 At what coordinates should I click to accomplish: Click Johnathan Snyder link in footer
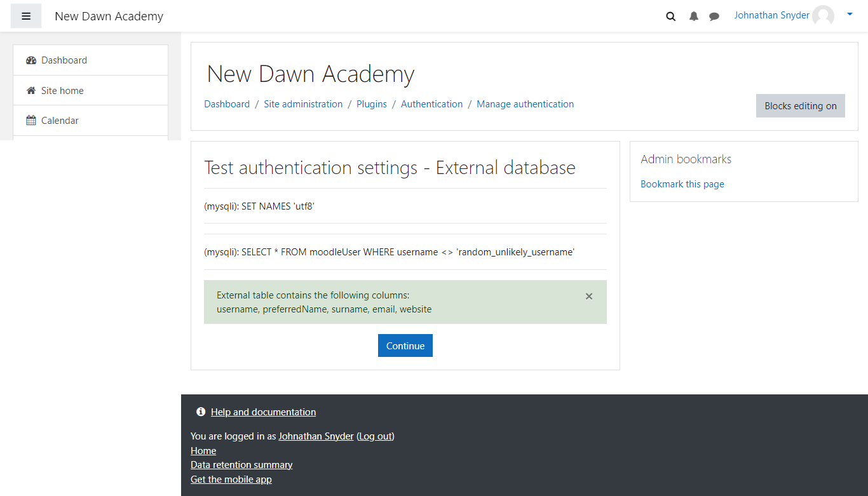coord(316,436)
